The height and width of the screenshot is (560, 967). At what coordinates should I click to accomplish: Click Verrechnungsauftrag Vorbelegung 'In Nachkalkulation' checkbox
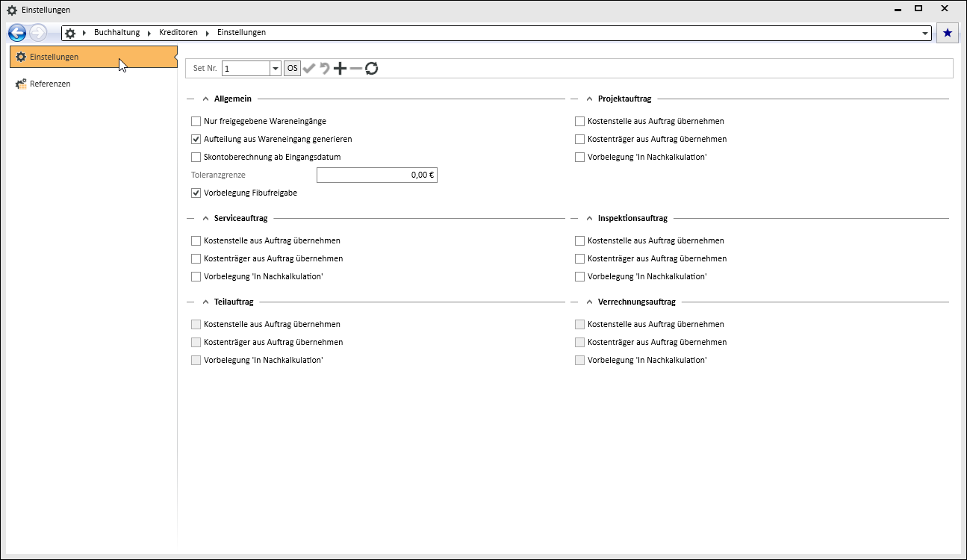tap(580, 360)
